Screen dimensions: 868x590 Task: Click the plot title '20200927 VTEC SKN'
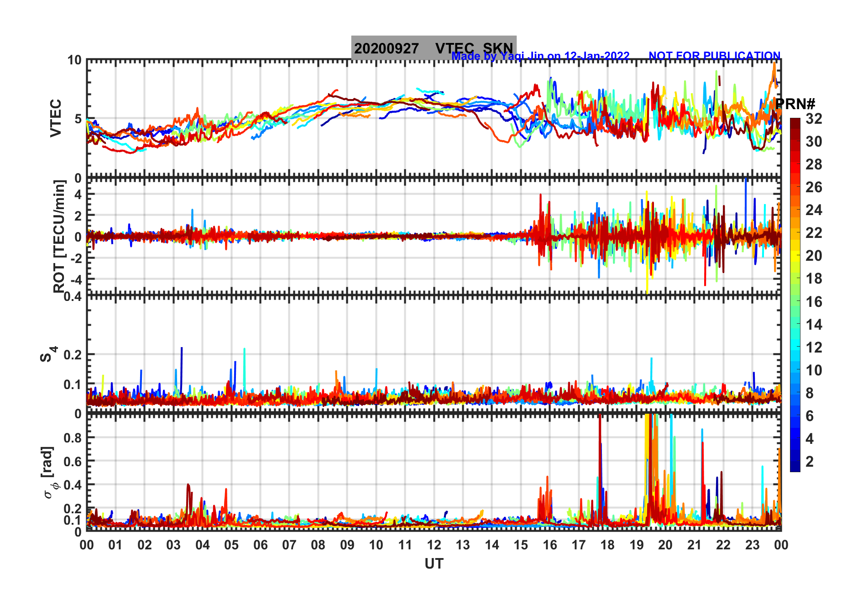tap(434, 48)
